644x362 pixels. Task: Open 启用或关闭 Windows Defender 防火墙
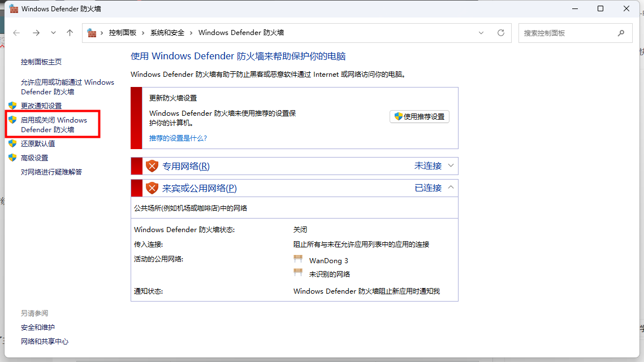54,125
